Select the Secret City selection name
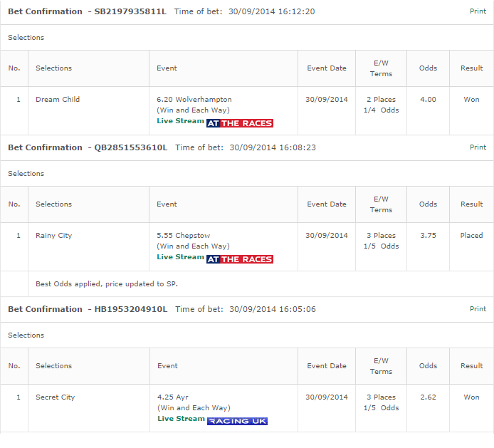Viewport: 494px width, 448px height. (55, 397)
